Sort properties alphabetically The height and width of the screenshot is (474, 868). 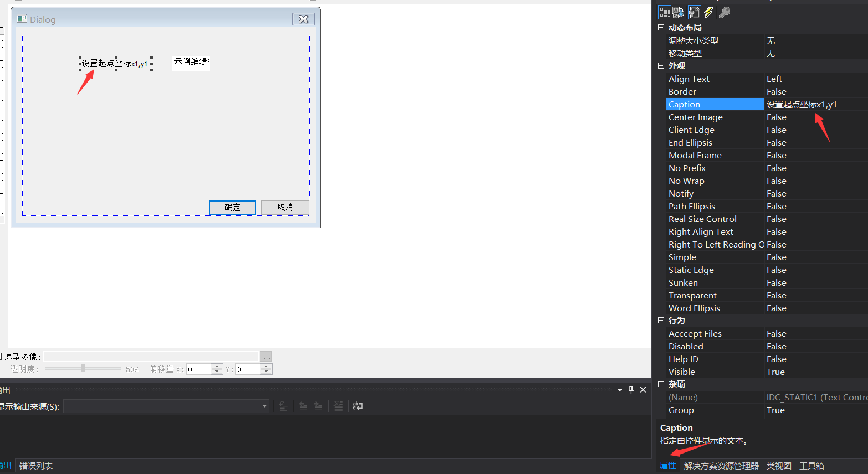point(679,12)
